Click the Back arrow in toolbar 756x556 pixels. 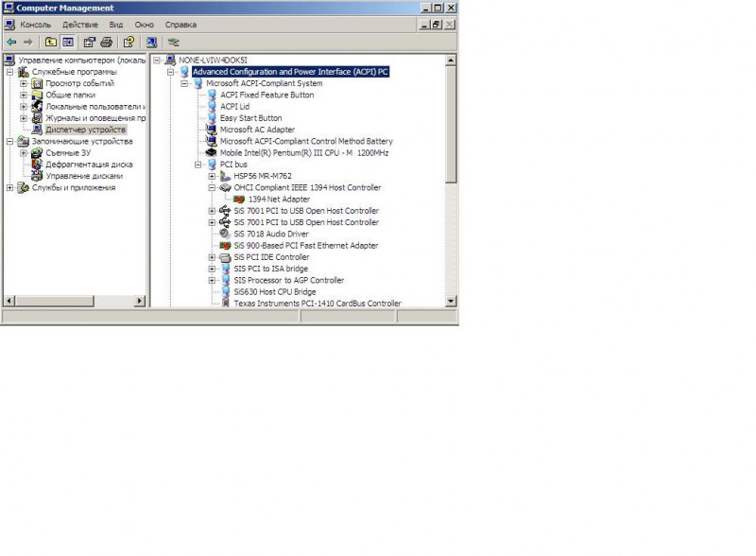coord(10,42)
